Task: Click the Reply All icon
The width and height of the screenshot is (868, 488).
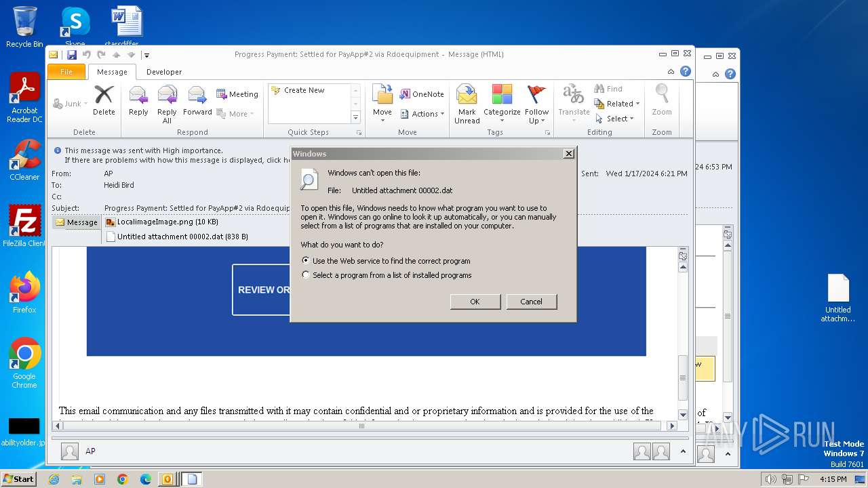Action: click(x=167, y=104)
